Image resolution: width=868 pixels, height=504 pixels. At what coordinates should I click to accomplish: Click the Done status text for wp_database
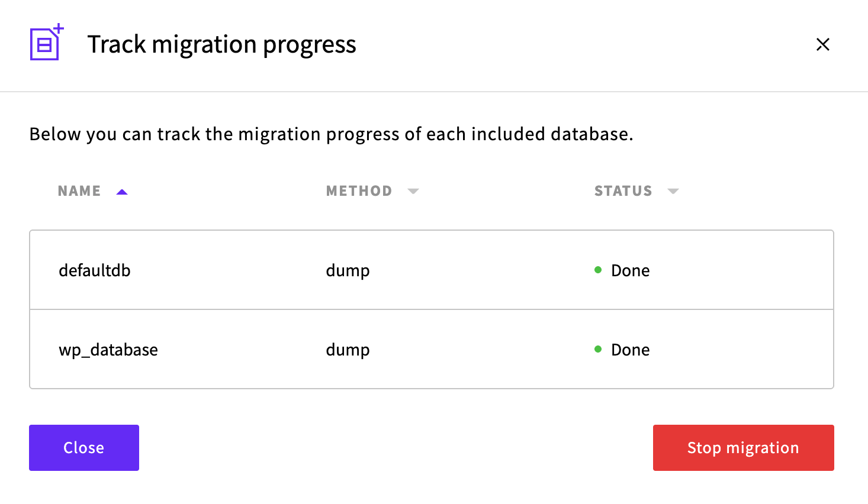[630, 350]
